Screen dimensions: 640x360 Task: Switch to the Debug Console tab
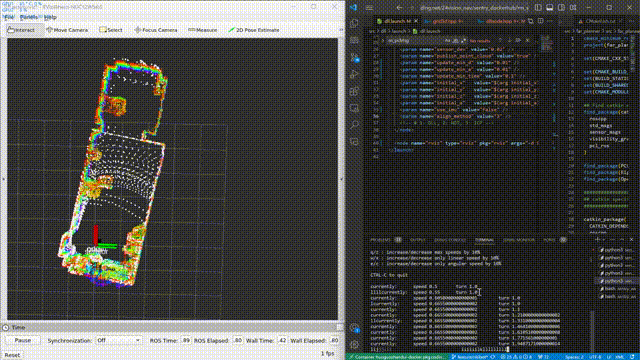[x=450, y=240]
